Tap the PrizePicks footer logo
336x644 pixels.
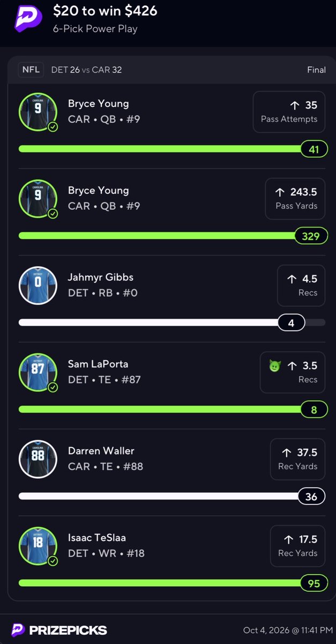59,630
